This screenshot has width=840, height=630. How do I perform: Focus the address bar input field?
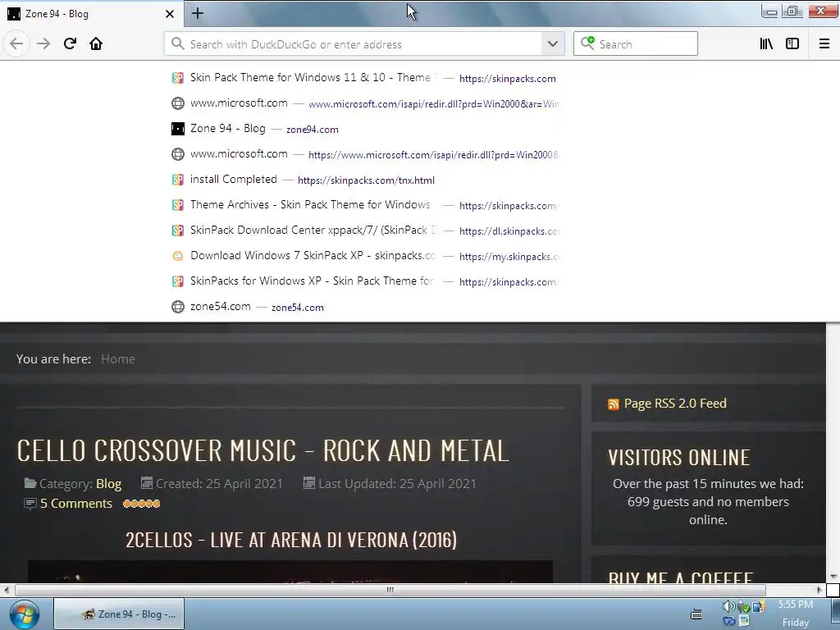click(364, 44)
